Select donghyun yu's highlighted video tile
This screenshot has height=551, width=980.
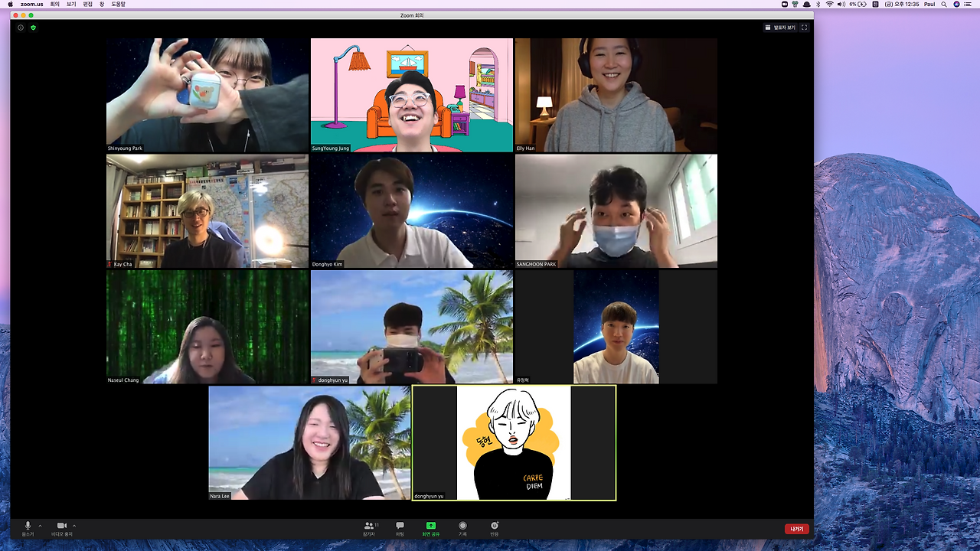pyautogui.click(x=514, y=442)
